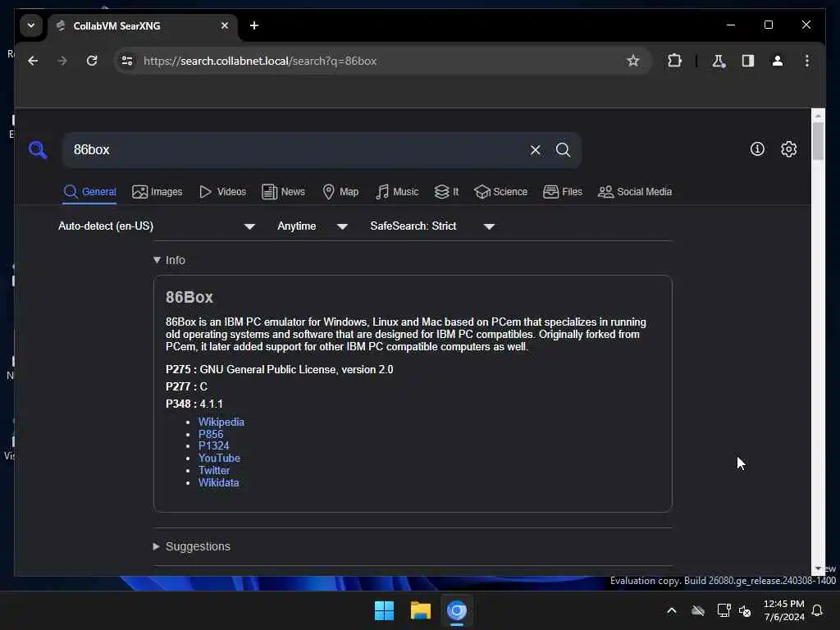This screenshot has height=630, width=840.
Task: Open Chrome Labs flask icon
Action: click(719, 61)
